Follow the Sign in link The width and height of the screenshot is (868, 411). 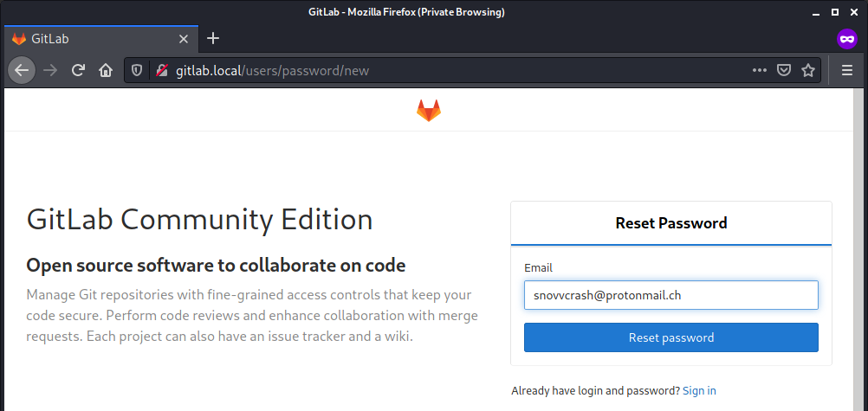pyautogui.click(x=699, y=390)
